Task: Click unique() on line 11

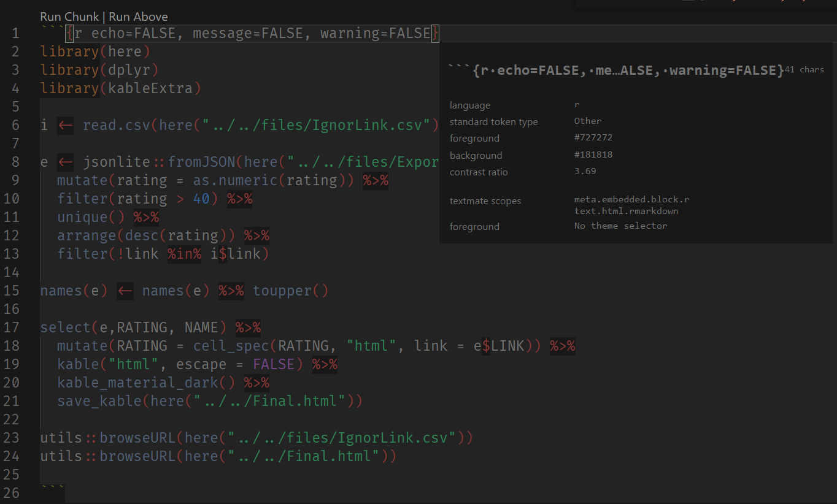Action: point(91,217)
